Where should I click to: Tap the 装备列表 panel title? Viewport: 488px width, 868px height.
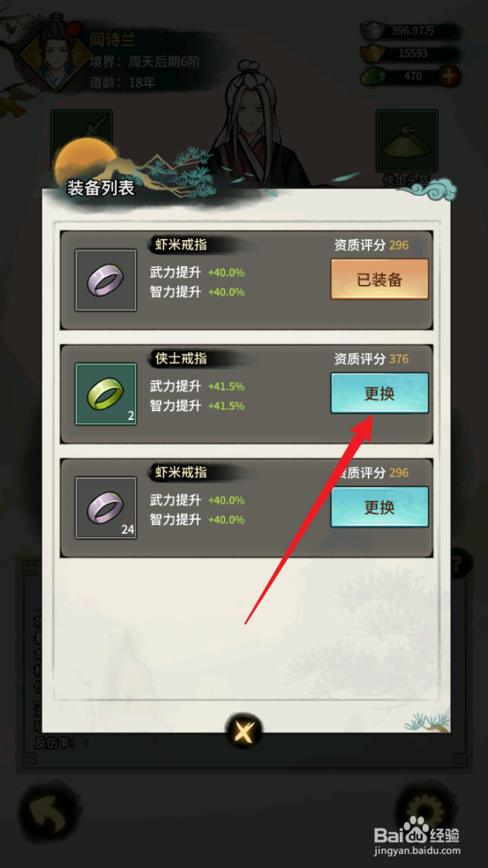pyautogui.click(x=101, y=188)
